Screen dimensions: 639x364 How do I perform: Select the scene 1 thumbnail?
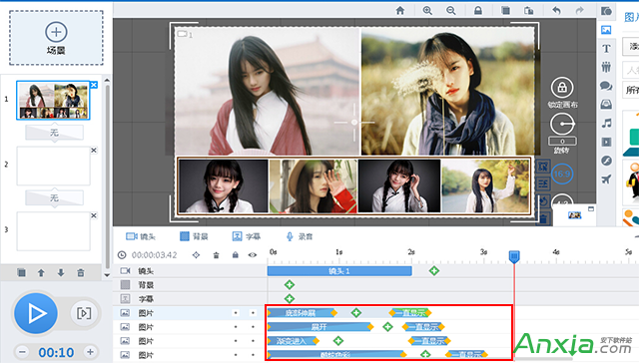(53, 100)
